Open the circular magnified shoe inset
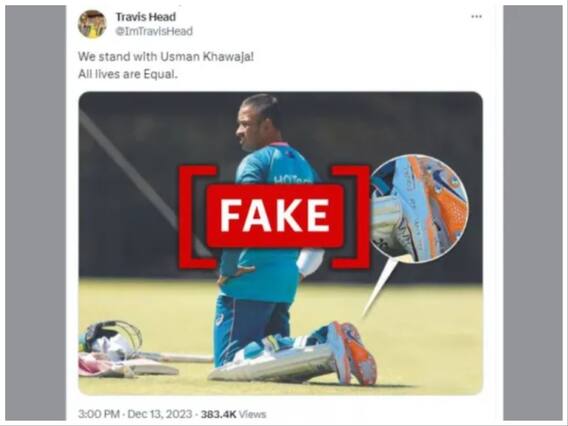 419,208
